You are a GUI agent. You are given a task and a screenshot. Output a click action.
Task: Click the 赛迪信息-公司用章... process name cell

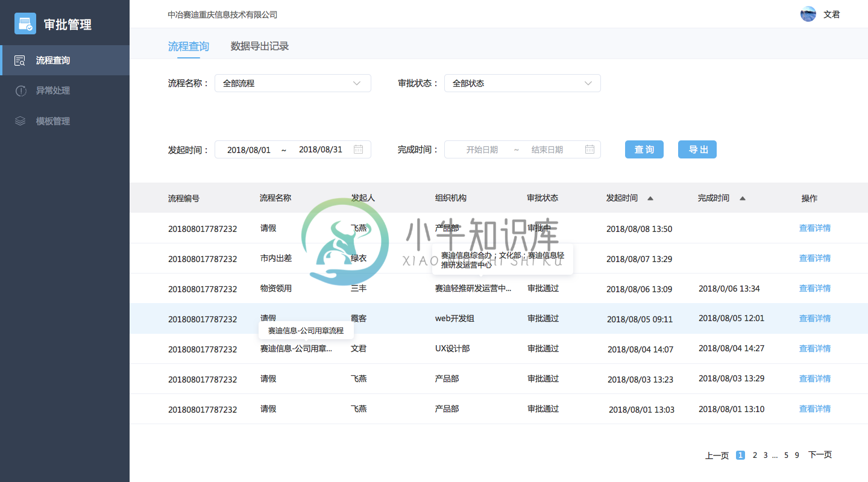(x=296, y=349)
